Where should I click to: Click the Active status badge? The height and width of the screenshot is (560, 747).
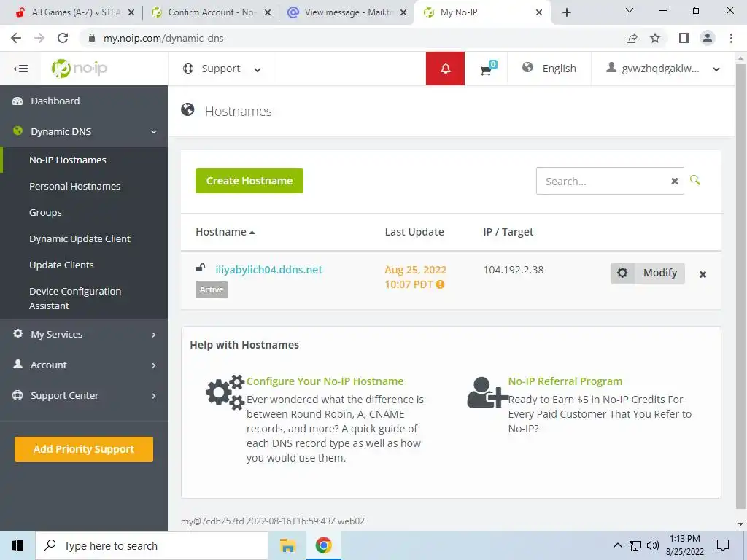pos(211,289)
